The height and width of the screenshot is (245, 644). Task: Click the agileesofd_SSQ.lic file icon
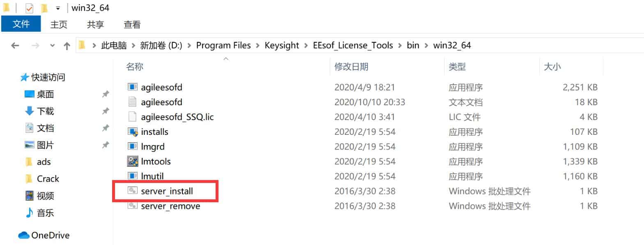pos(132,117)
